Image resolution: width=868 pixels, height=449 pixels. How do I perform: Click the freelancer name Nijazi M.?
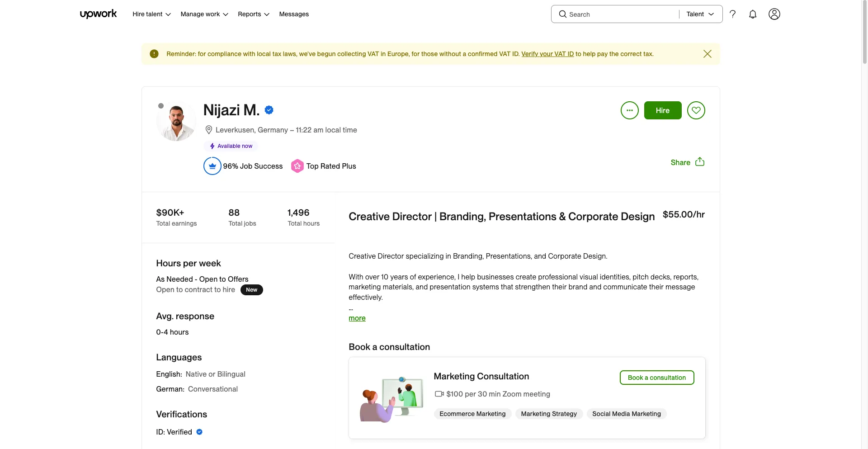pyautogui.click(x=231, y=110)
